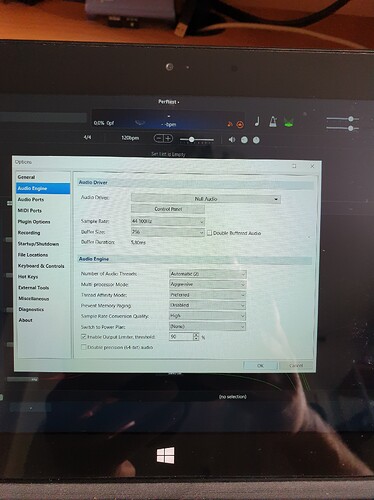The height and width of the screenshot is (500, 374).
Task: Check Double precision (64-bit) audio
Action: 84,347
